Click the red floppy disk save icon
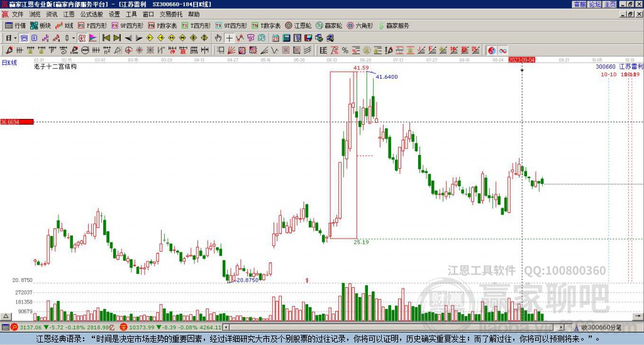The height and width of the screenshot is (345, 644). [308, 38]
